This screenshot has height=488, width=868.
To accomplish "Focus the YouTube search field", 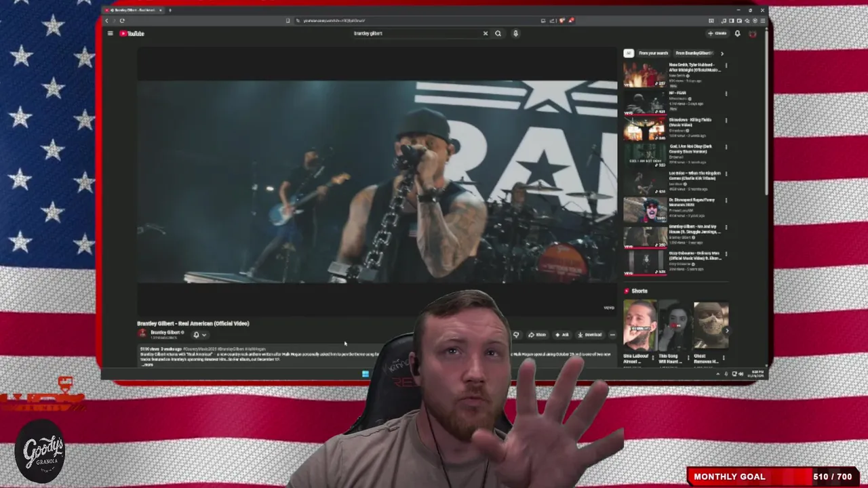I will pyautogui.click(x=417, y=33).
